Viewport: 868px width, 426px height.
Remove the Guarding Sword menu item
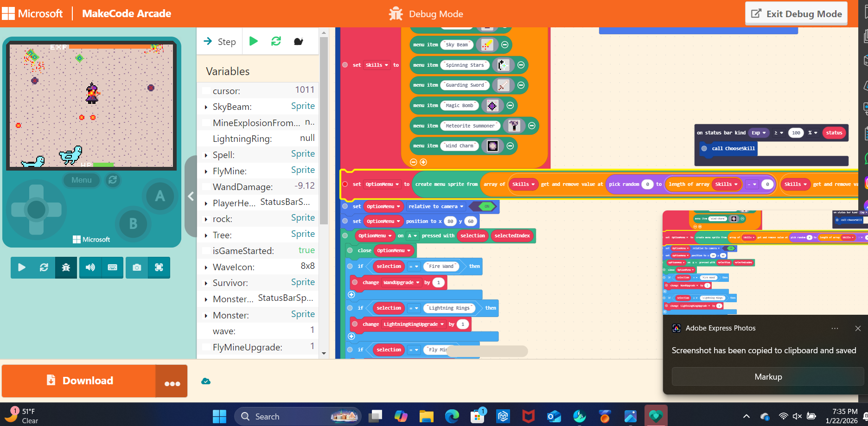(x=521, y=85)
